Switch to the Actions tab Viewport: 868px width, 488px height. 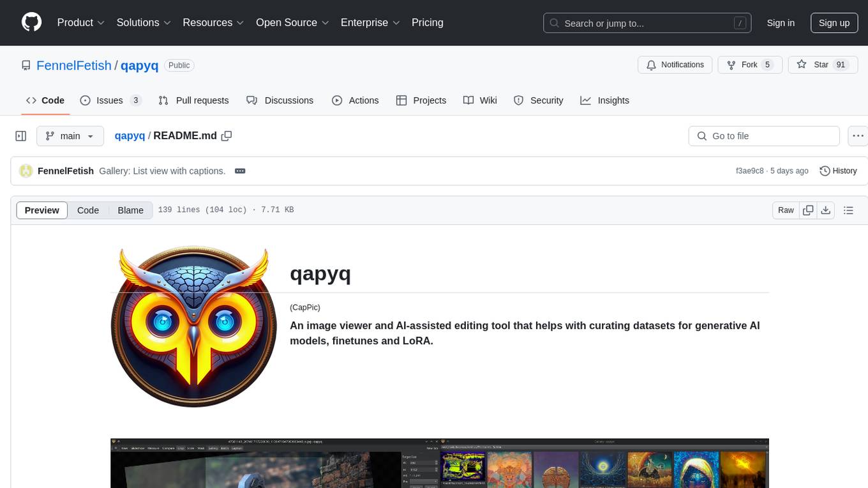[x=355, y=100]
